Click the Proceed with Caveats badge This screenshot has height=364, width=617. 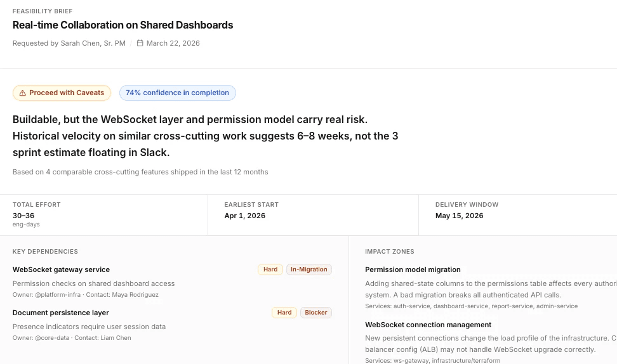[62, 93]
